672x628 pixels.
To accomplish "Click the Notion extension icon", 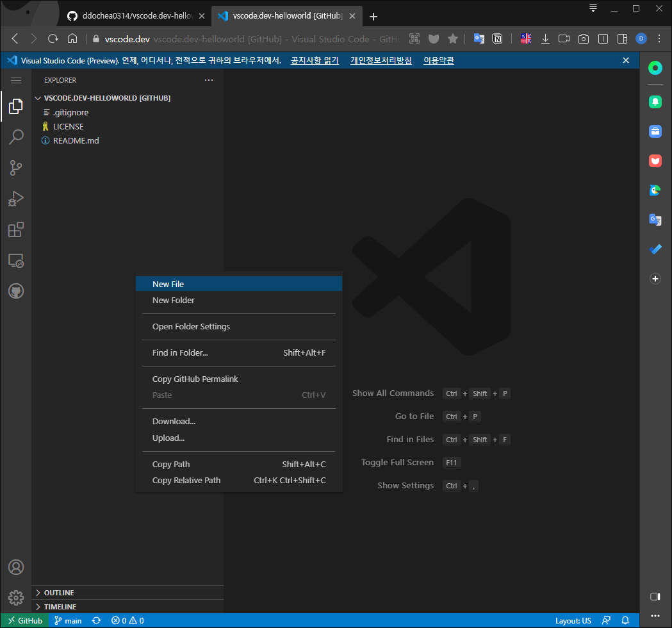I will pos(498,39).
